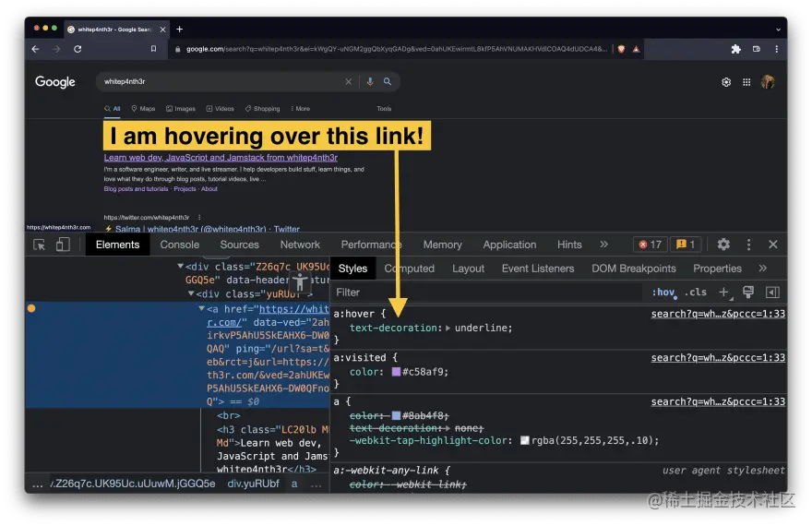Focus the Styles Filter input

487,293
